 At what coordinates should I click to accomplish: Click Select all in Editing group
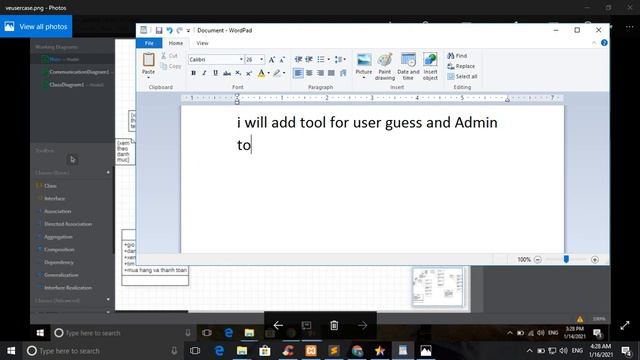(x=462, y=76)
